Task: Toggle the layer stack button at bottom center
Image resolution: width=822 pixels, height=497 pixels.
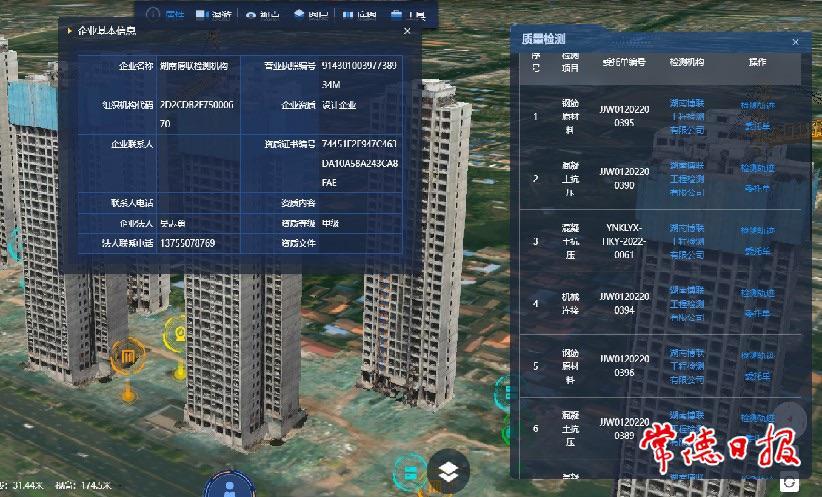Action: (449, 469)
